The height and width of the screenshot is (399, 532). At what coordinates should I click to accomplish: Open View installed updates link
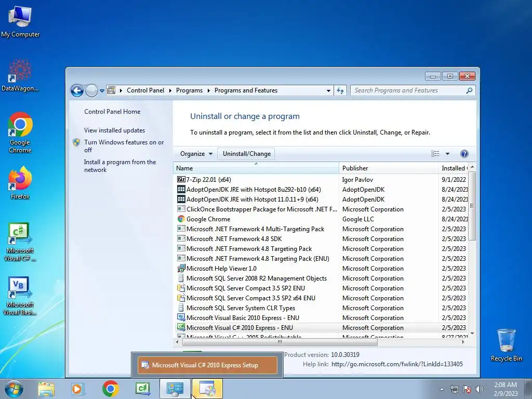pyautogui.click(x=114, y=130)
